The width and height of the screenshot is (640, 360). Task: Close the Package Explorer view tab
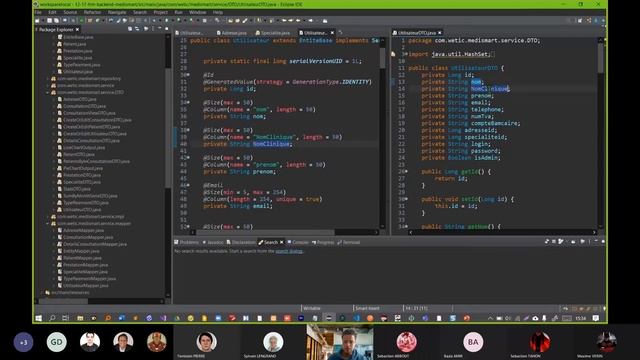(x=77, y=29)
